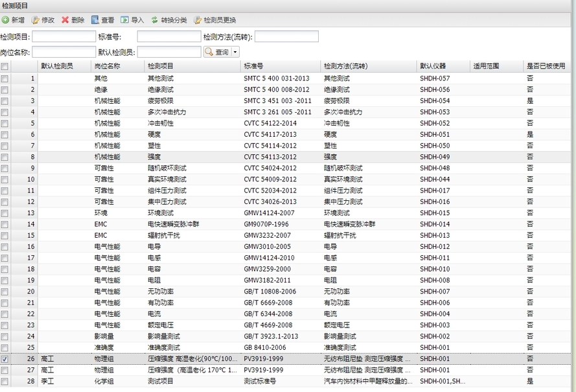
Task: Toggle the select-all checkbox in header
Action: pos(5,66)
